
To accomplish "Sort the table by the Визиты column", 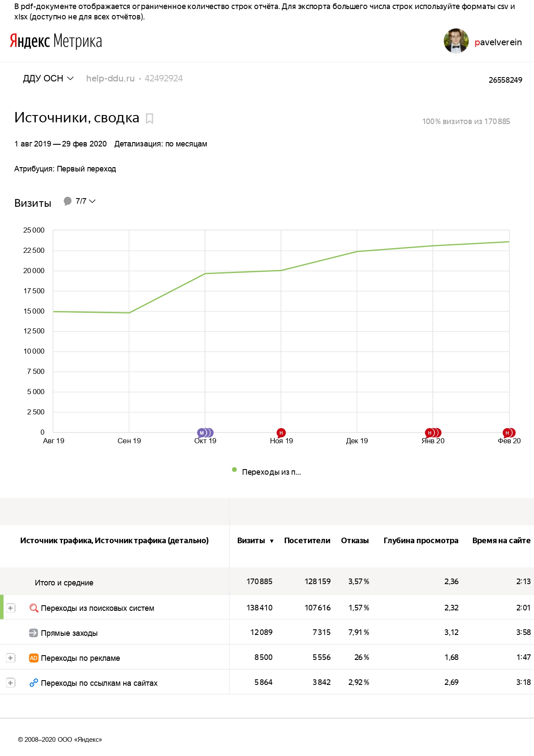I will point(251,541).
